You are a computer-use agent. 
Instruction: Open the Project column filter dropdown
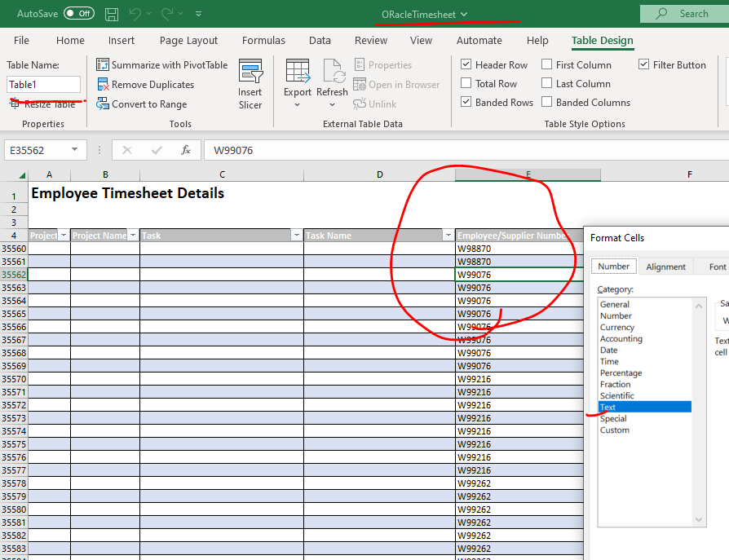(x=64, y=235)
